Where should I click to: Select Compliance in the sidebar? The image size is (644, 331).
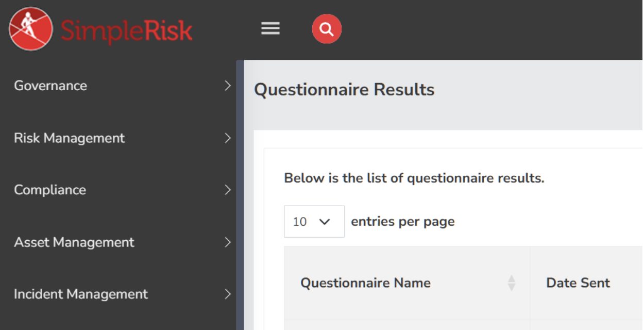tap(49, 190)
